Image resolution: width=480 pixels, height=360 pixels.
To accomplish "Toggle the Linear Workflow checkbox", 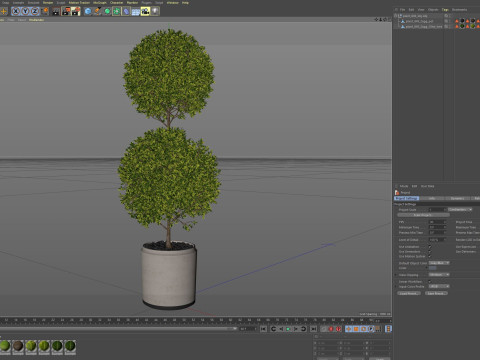I will 430,282.
